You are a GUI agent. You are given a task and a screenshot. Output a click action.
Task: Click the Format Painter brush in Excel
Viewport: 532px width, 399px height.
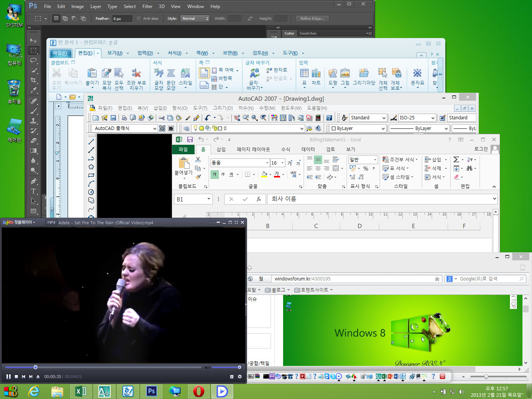coord(198,176)
